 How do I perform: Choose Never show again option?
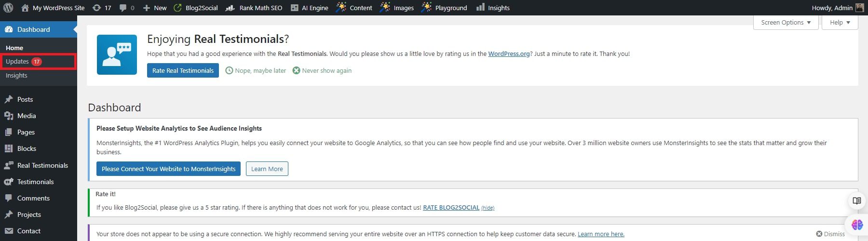(322, 70)
